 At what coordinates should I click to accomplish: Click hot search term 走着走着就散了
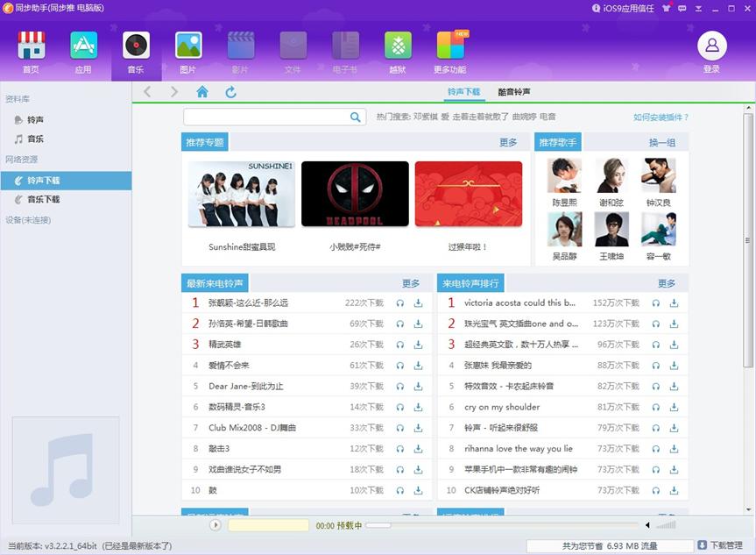click(480, 117)
